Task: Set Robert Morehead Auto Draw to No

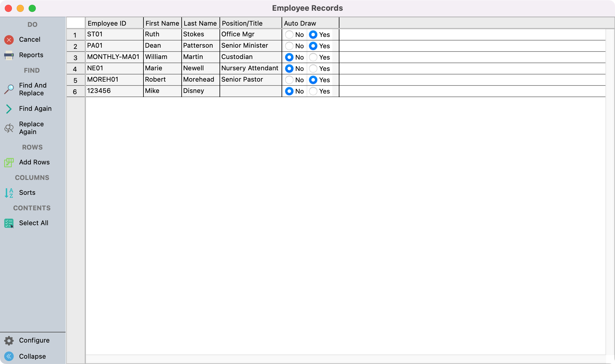Action: click(289, 80)
